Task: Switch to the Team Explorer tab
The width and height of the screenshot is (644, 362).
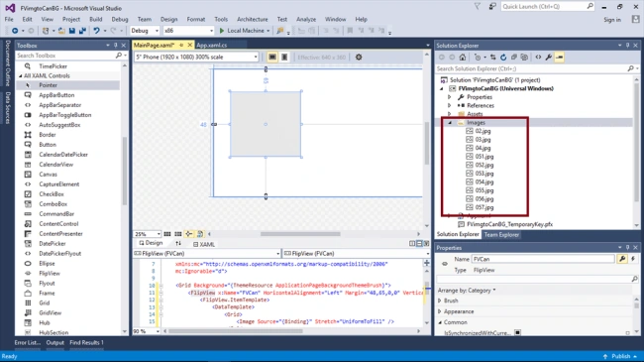Action: tap(501, 234)
